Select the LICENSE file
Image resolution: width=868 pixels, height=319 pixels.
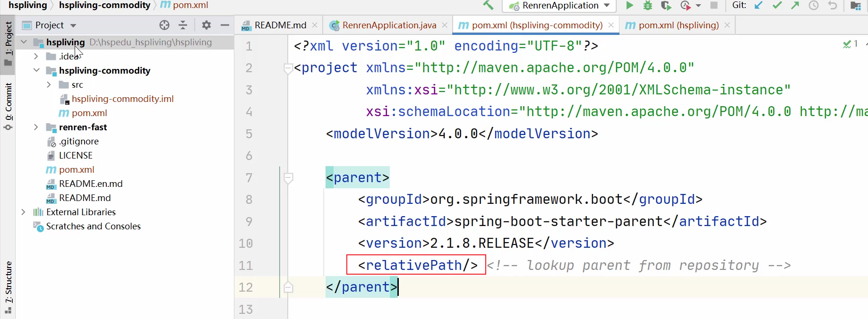(x=76, y=155)
